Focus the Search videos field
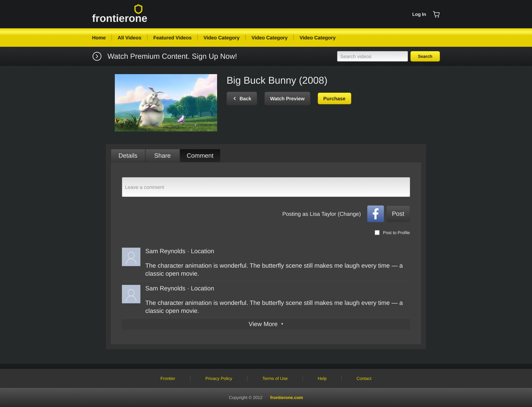The image size is (532, 407). [x=373, y=56]
